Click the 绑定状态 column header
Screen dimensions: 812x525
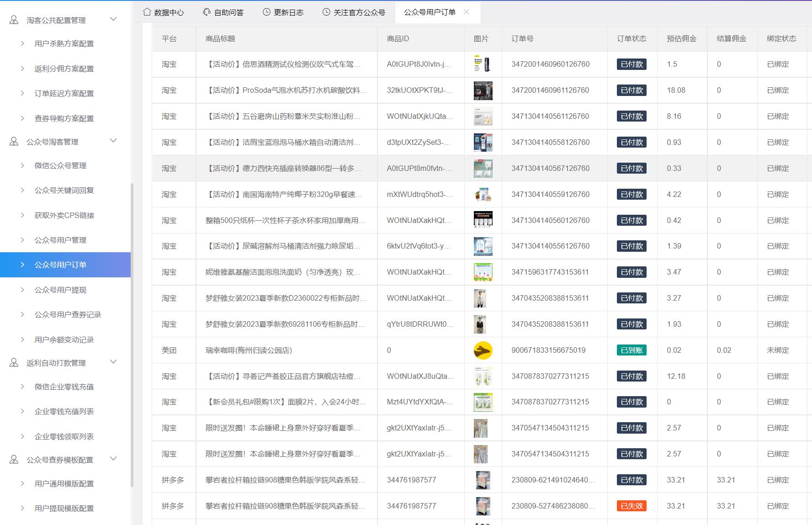[x=781, y=39]
